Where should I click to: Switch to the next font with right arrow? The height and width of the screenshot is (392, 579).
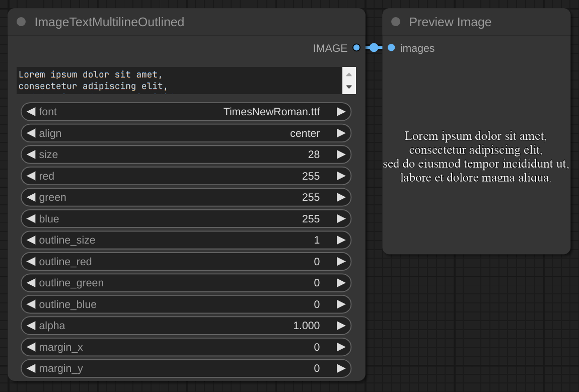point(341,112)
